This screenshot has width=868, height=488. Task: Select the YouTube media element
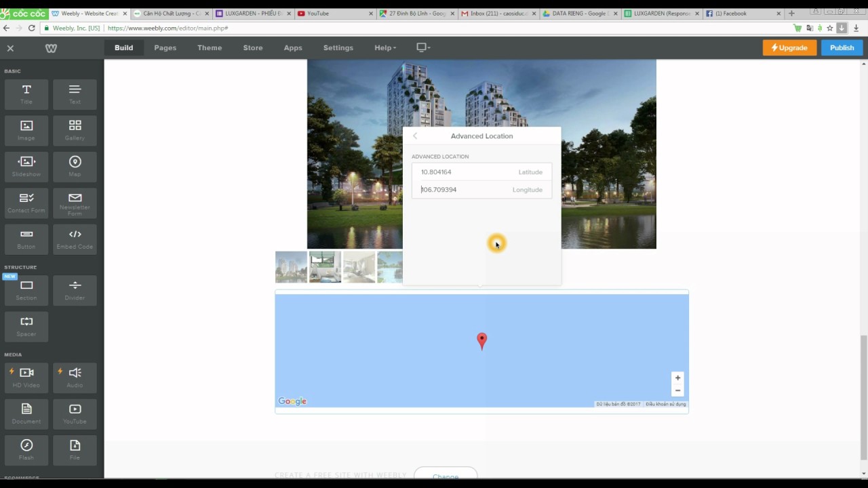click(x=75, y=410)
